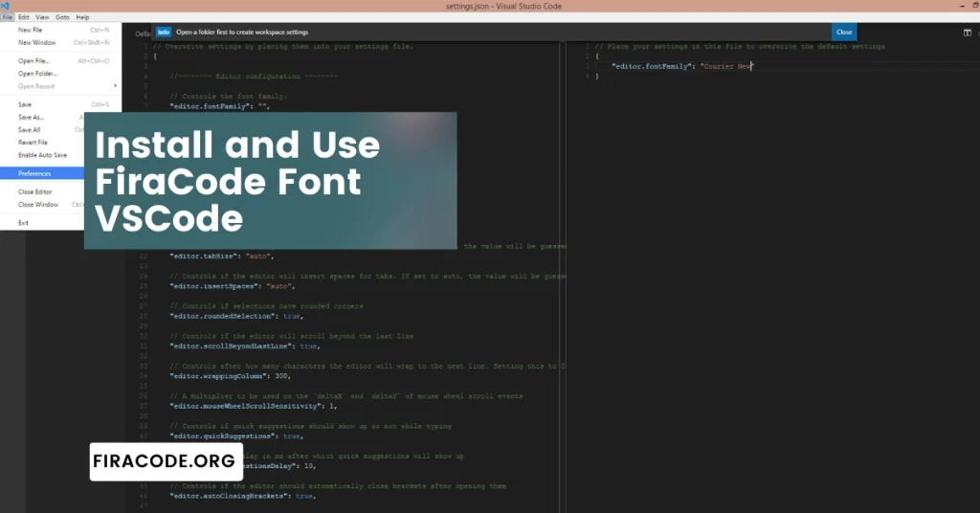Screen dimensions: 980x513
Task: Click the 'Open a folder first' info message
Action: point(242,32)
